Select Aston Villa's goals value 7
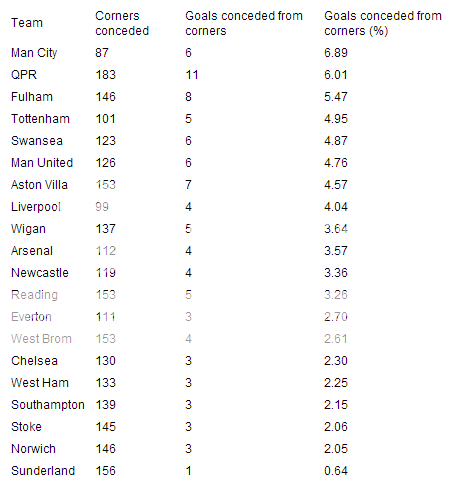Viewport: 452px width, 486px height. click(x=188, y=185)
